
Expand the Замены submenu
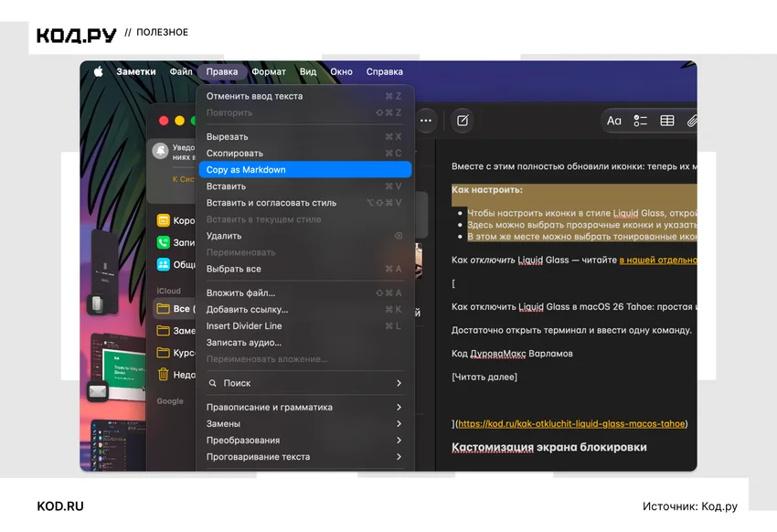coord(304,423)
